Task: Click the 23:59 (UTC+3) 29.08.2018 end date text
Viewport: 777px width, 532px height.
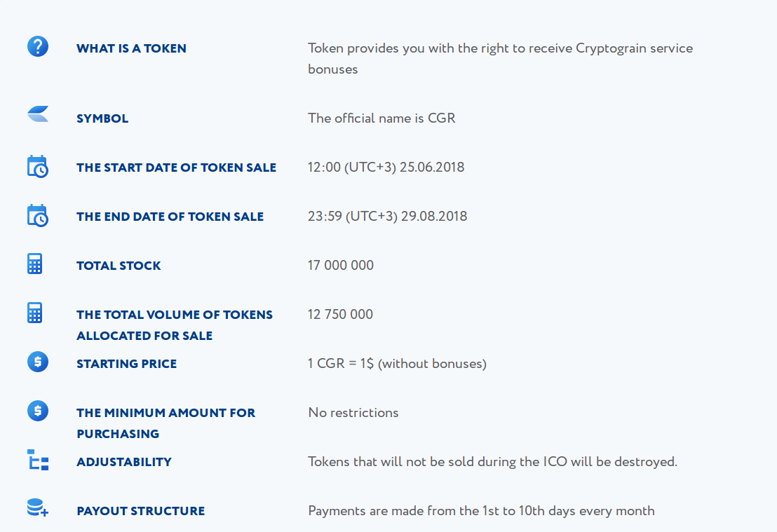Action: click(388, 217)
